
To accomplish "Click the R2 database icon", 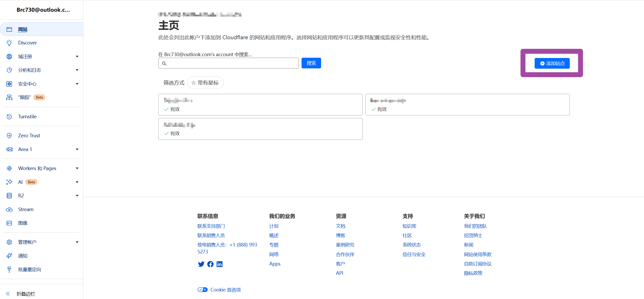I will click(x=9, y=196).
